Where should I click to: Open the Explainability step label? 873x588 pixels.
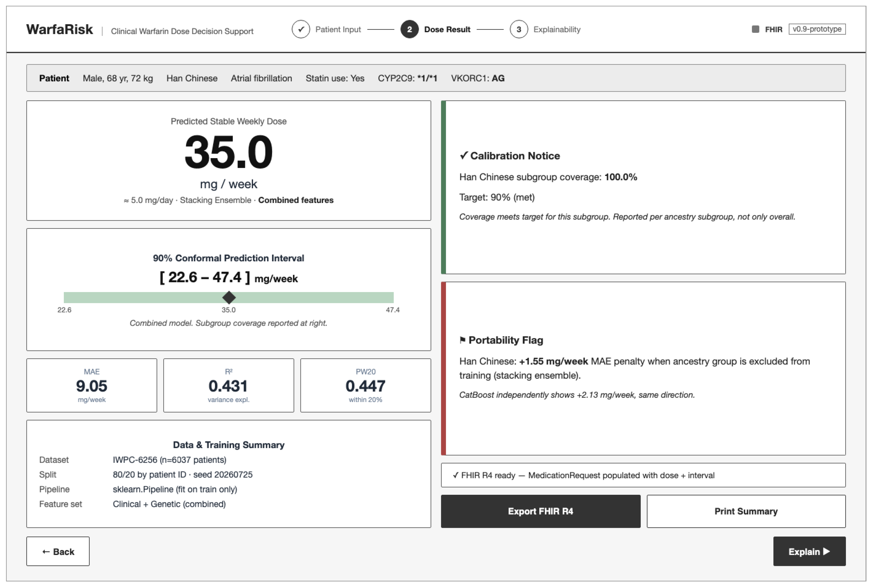coord(557,29)
